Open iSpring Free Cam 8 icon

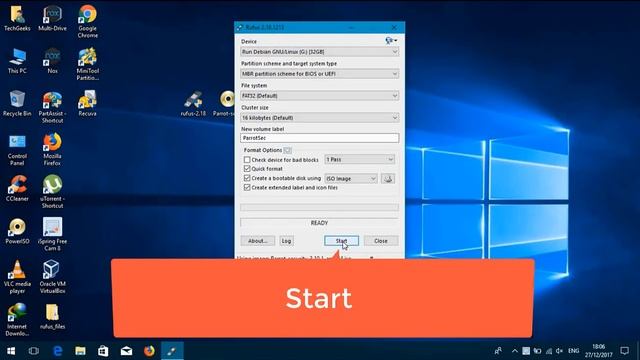(52, 234)
